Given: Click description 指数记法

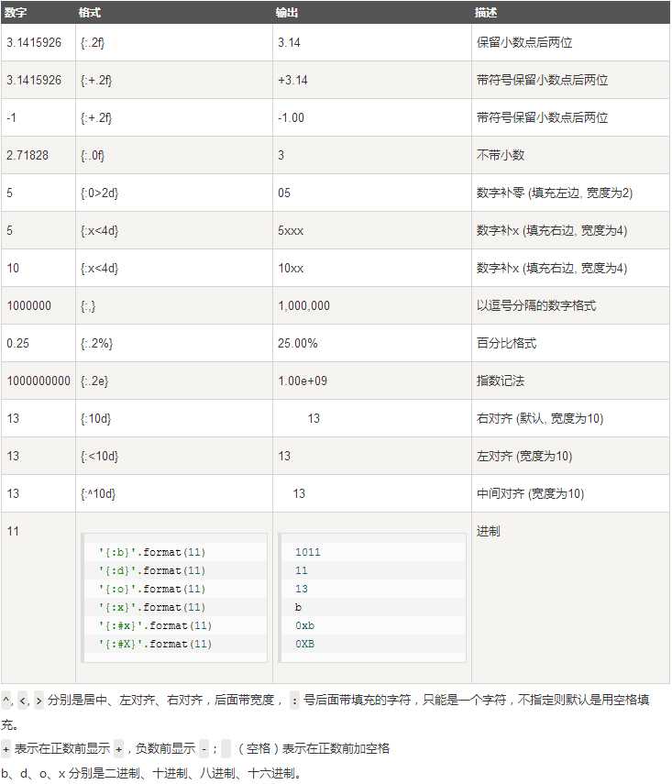Looking at the screenshot, I should [x=501, y=381].
